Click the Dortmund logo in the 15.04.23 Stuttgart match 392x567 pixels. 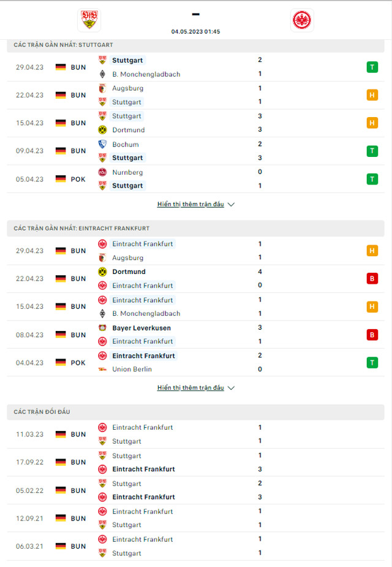(x=102, y=130)
